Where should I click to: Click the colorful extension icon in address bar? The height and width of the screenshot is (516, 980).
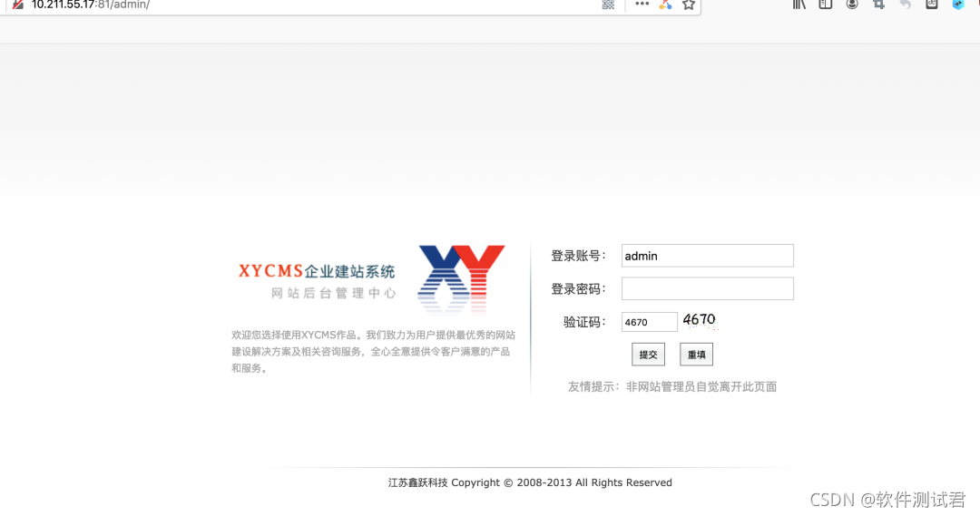[665, 5]
